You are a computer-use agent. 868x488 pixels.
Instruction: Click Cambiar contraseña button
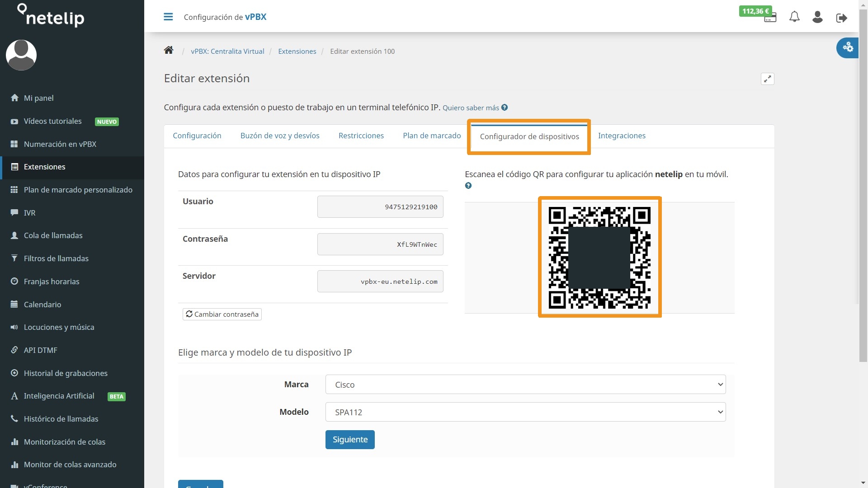pyautogui.click(x=222, y=314)
